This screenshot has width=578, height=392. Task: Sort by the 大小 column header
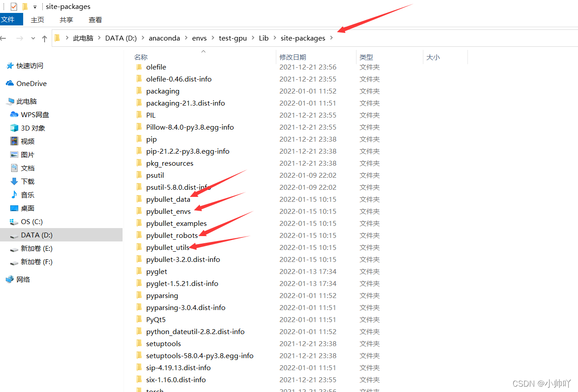(x=433, y=57)
